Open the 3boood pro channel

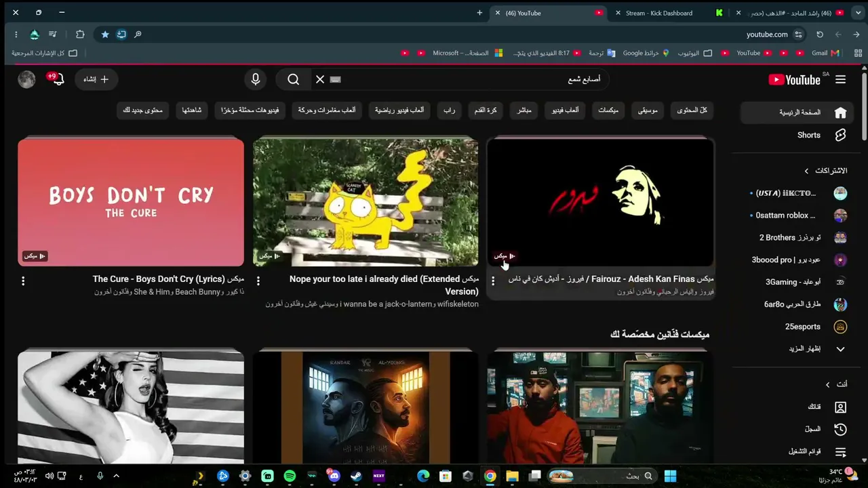[x=797, y=260]
